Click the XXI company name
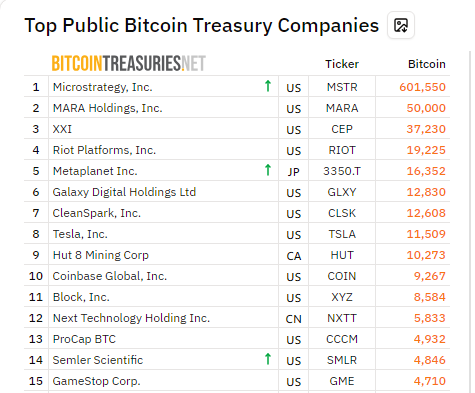Screen dimensions: 475x393 pos(62,129)
